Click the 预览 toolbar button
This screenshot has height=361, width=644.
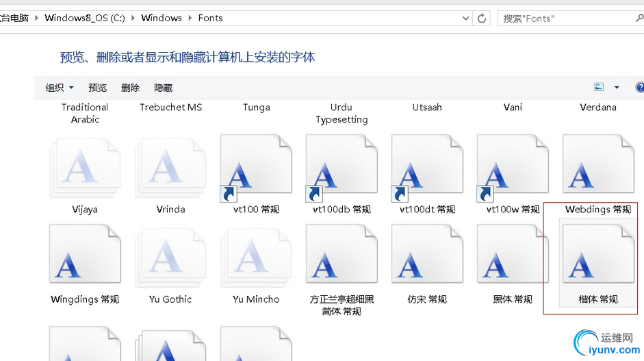(97, 88)
